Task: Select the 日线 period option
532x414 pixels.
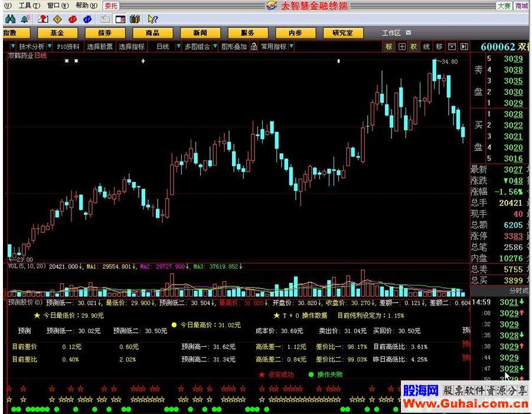Action: click(x=163, y=47)
